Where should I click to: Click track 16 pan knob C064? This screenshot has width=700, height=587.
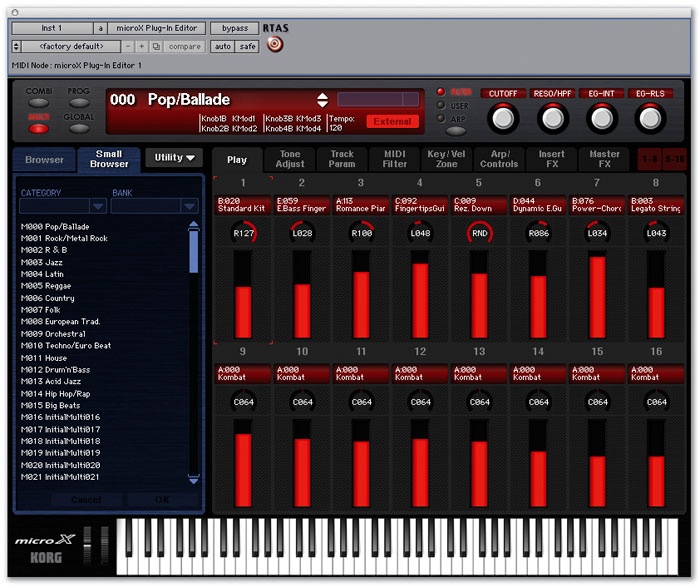[x=656, y=402]
